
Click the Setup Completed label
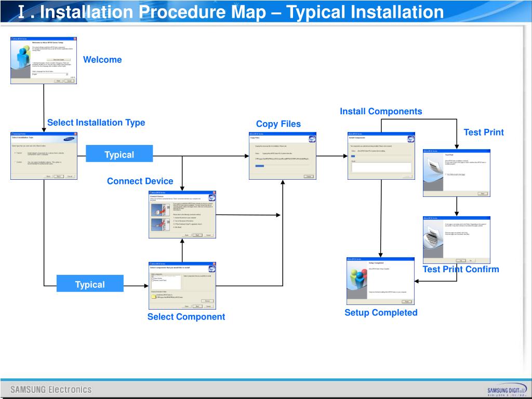pos(381,313)
